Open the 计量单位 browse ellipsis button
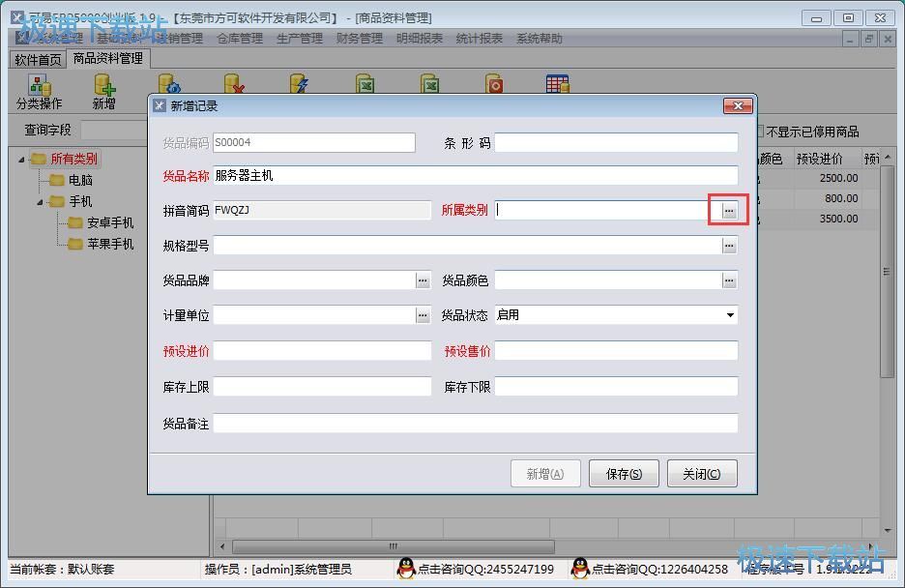Image resolution: width=905 pixels, height=588 pixels. click(423, 315)
